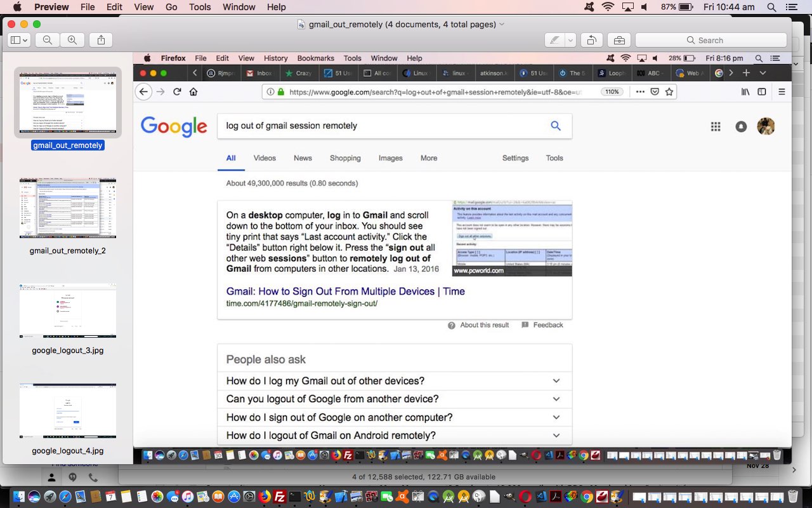Select the gmail_out_remotely_2 thumbnail

point(68,208)
